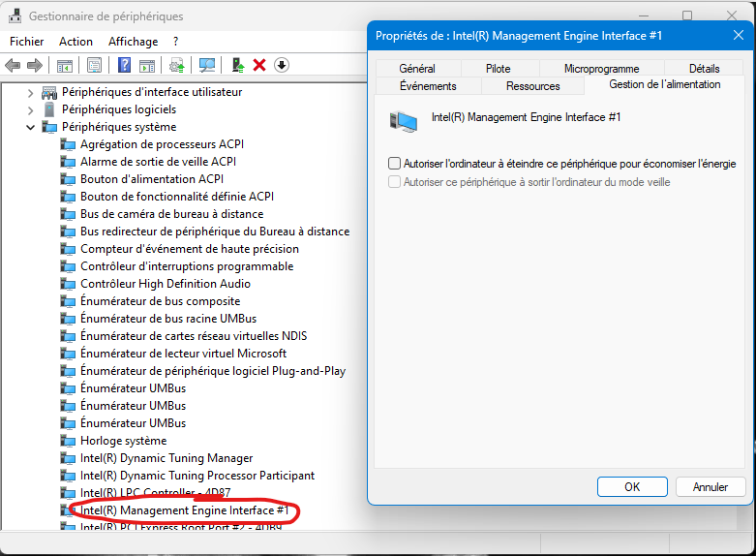Switch to the Général tab
This screenshot has height=556, width=756.
coord(417,69)
